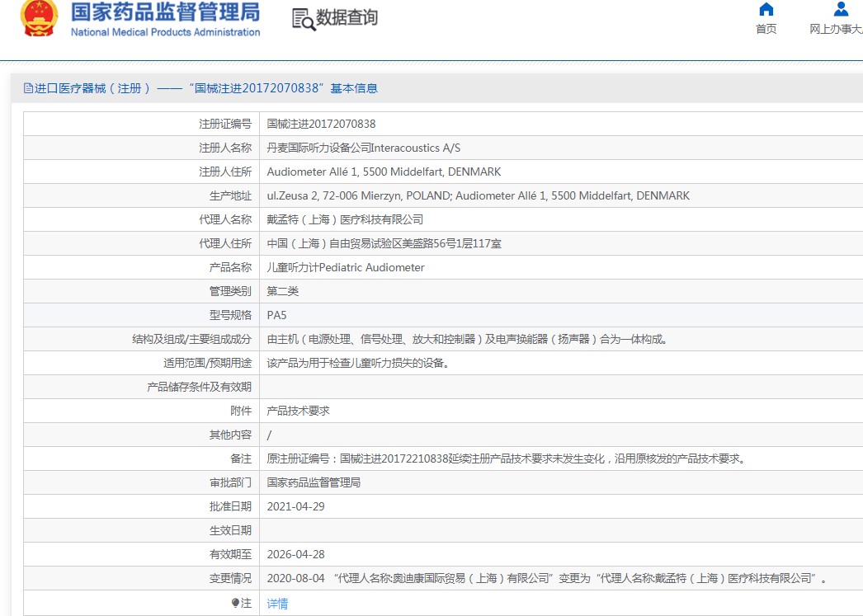Select the 中国（上海）自由贸易试验区美盛路56号 address
This screenshot has width=863, height=616.
384,243
